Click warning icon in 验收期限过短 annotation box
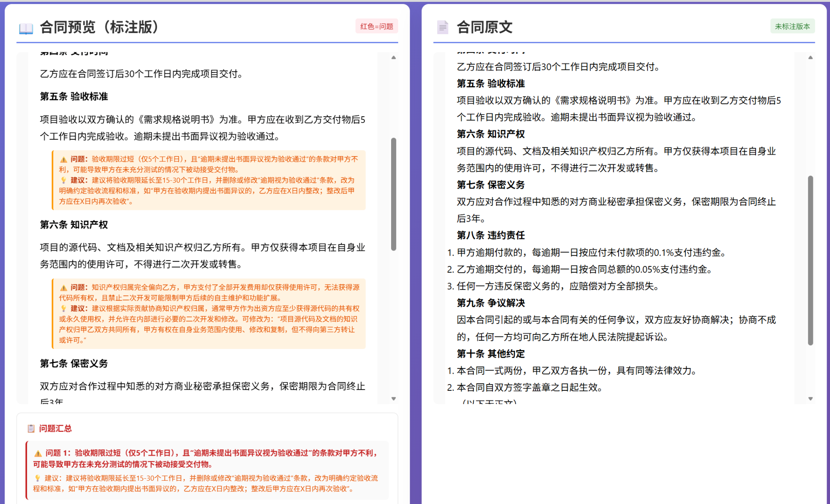Image resolution: width=830 pixels, height=504 pixels. click(64, 159)
